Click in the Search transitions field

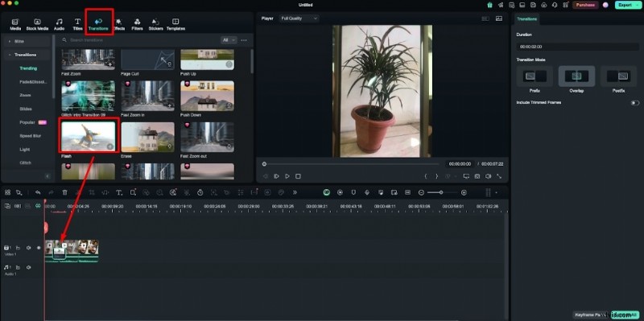139,40
